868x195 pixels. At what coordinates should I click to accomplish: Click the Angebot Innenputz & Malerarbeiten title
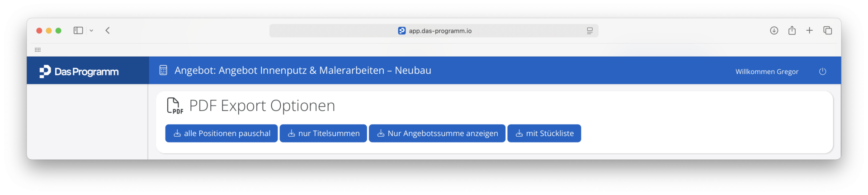coord(303,71)
